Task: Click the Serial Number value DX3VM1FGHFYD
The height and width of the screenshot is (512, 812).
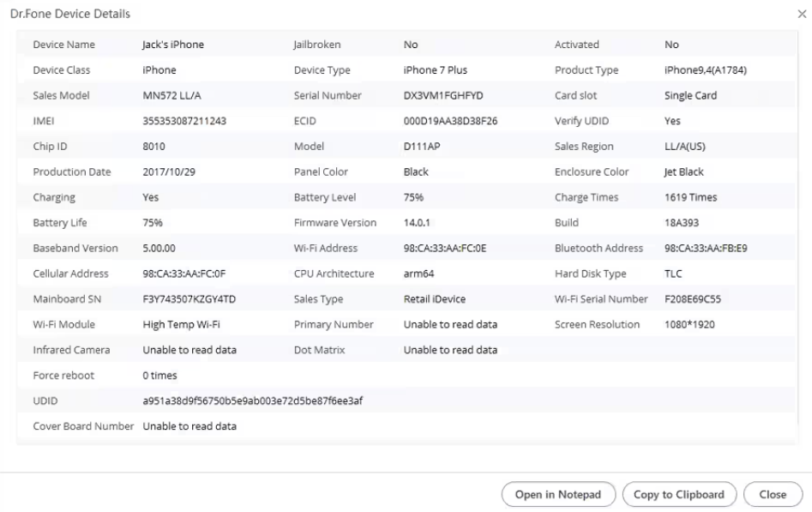Action: pyautogui.click(x=442, y=95)
